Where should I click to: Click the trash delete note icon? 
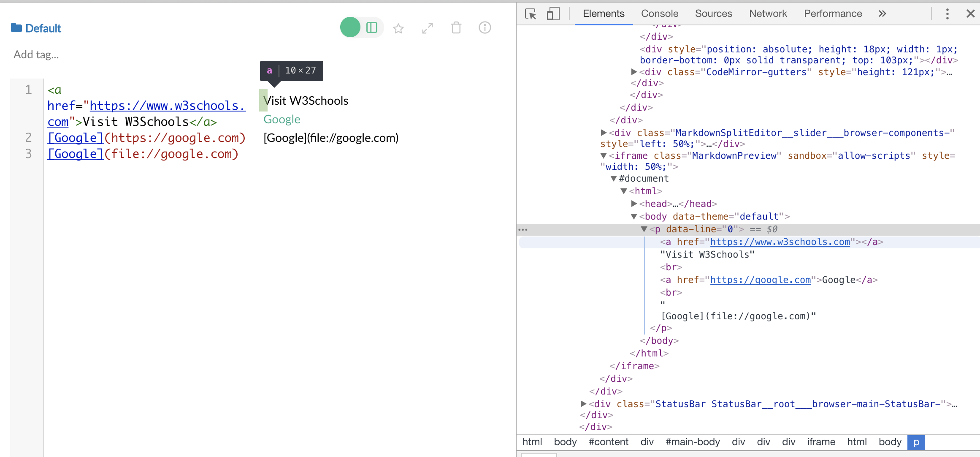(x=456, y=28)
